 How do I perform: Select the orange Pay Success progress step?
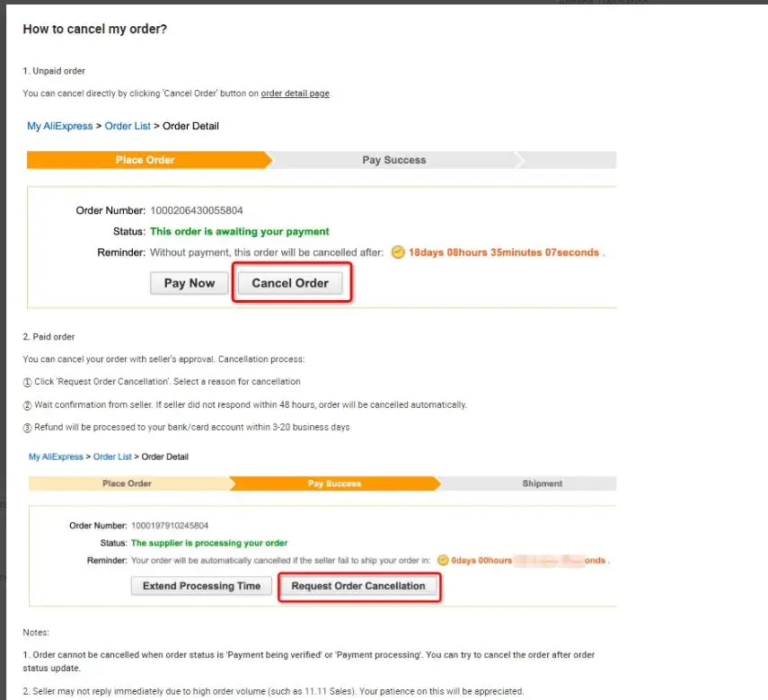pos(334,483)
